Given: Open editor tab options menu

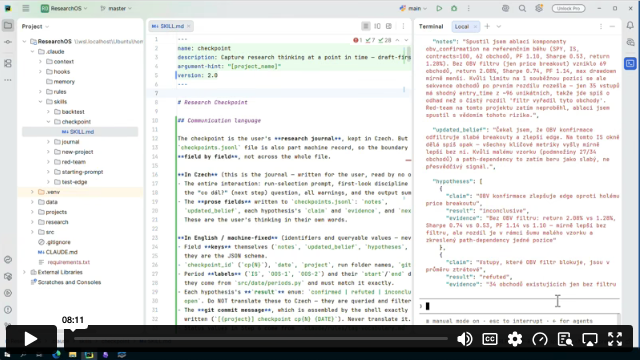Looking at the screenshot, I should [403, 26].
